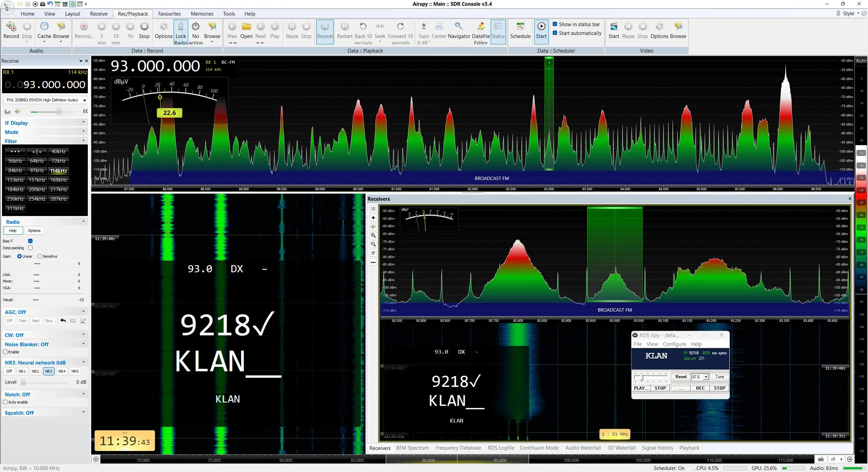Open the Style dropdown
This screenshot has width=868, height=472.
851,13
